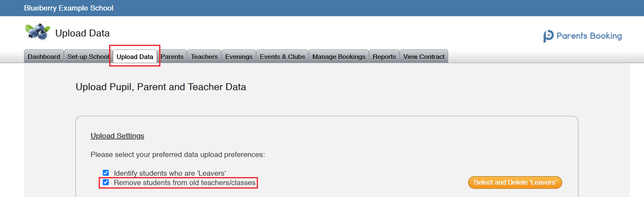Click the Upload Settings underlined heading
The width and height of the screenshot is (644, 197).
pos(117,136)
